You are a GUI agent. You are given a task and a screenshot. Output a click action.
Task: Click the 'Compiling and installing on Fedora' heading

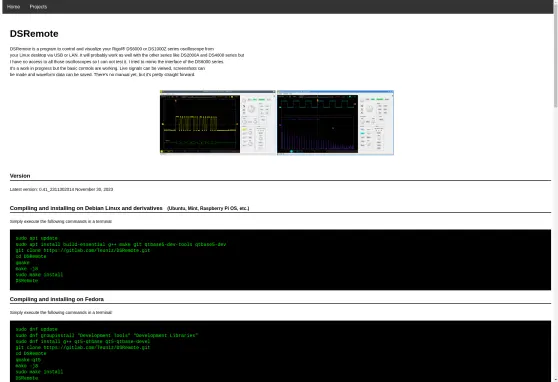(57, 299)
